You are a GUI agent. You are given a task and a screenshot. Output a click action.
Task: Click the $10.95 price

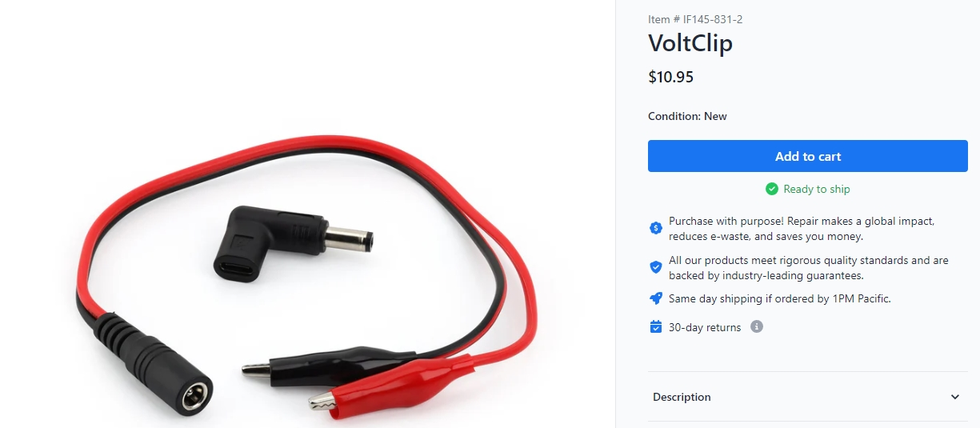(x=670, y=78)
